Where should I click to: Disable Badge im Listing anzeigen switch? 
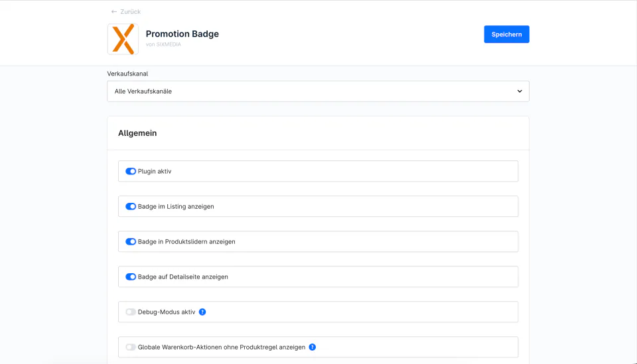131,207
